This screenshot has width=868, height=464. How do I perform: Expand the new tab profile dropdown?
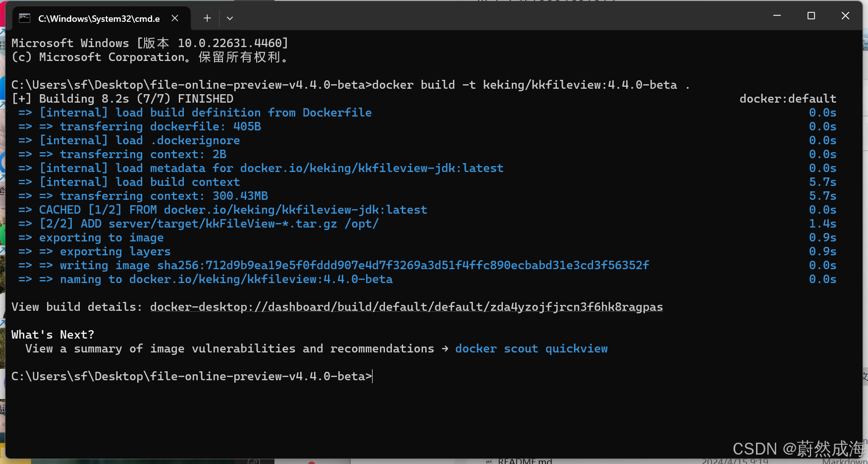pyautogui.click(x=230, y=18)
